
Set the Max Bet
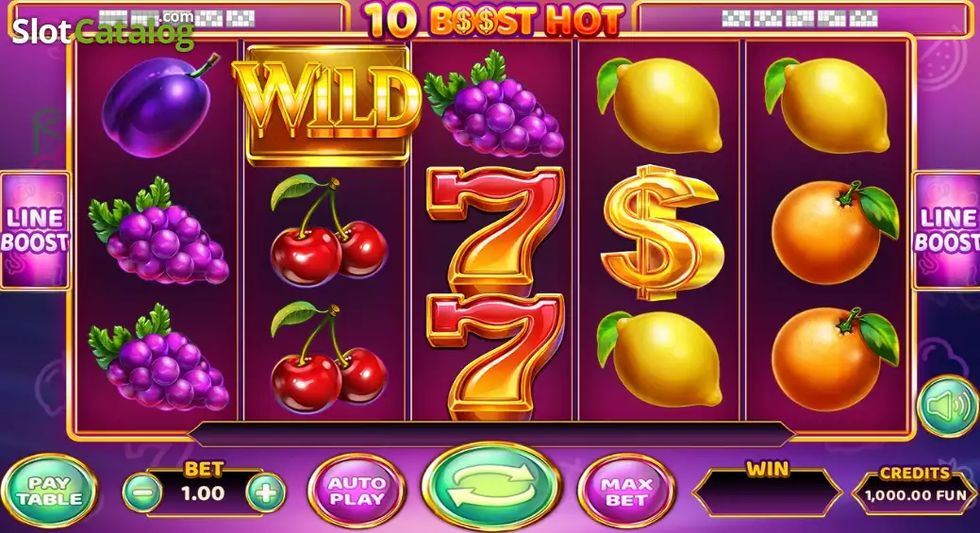[x=627, y=491]
